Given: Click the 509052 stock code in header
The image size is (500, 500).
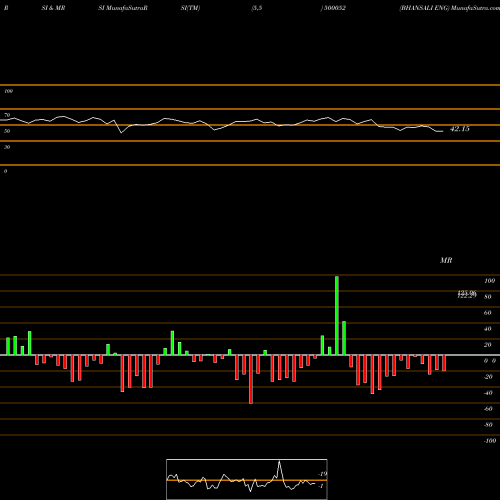Looking at the screenshot, I should 335,8.
